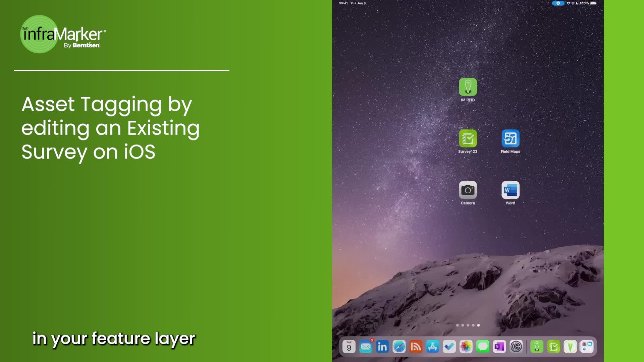Viewport: 644px width, 362px height.
Task: Open the orange RSS reader app
Action: pyautogui.click(x=416, y=347)
